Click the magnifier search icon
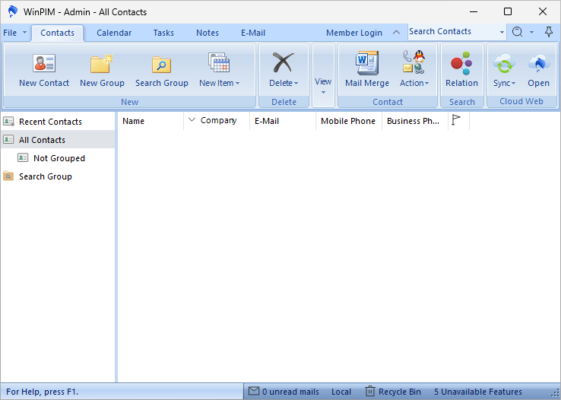This screenshot has width=561, height=400. (x=517, y=32)
